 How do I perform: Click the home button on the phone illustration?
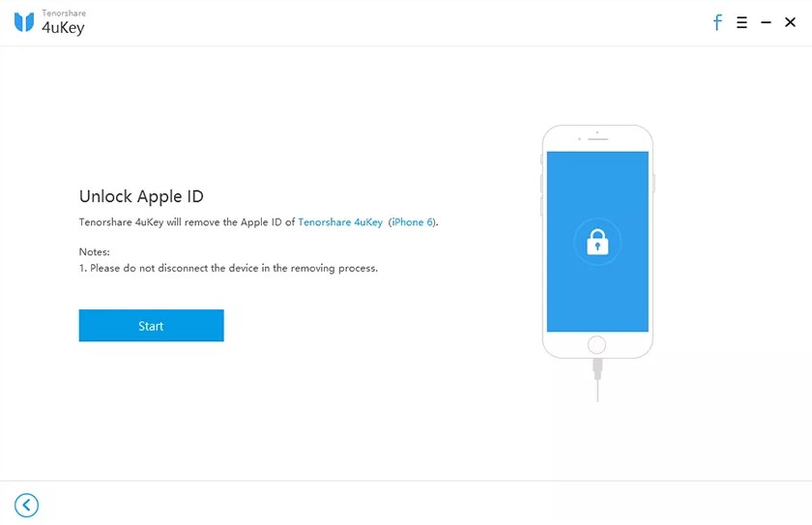coord(597,345)
